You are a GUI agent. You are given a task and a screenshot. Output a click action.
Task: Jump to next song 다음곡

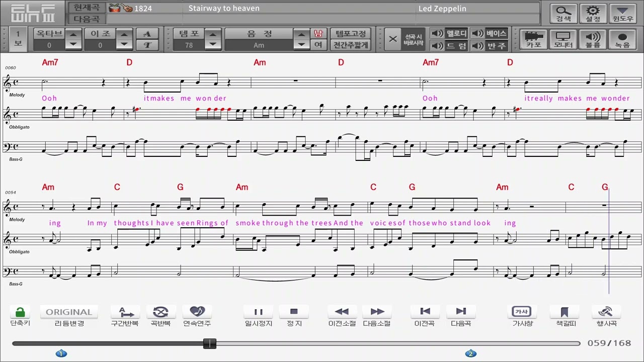coord(461,312)
